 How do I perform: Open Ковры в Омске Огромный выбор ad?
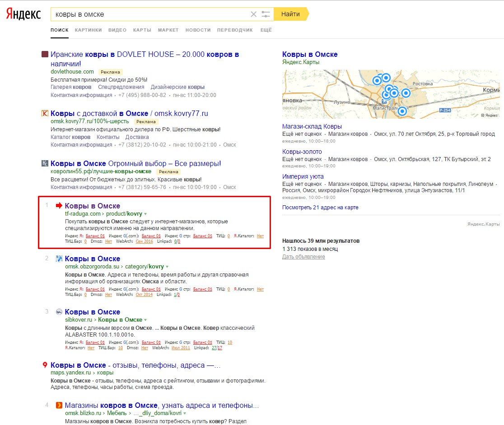135,163
